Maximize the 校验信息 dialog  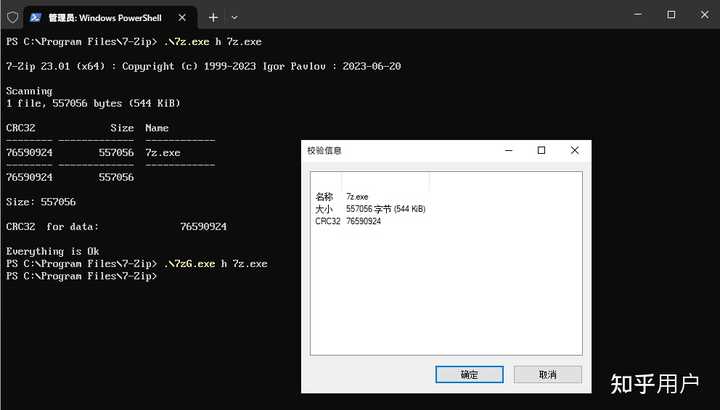click(x=541, y=150)
